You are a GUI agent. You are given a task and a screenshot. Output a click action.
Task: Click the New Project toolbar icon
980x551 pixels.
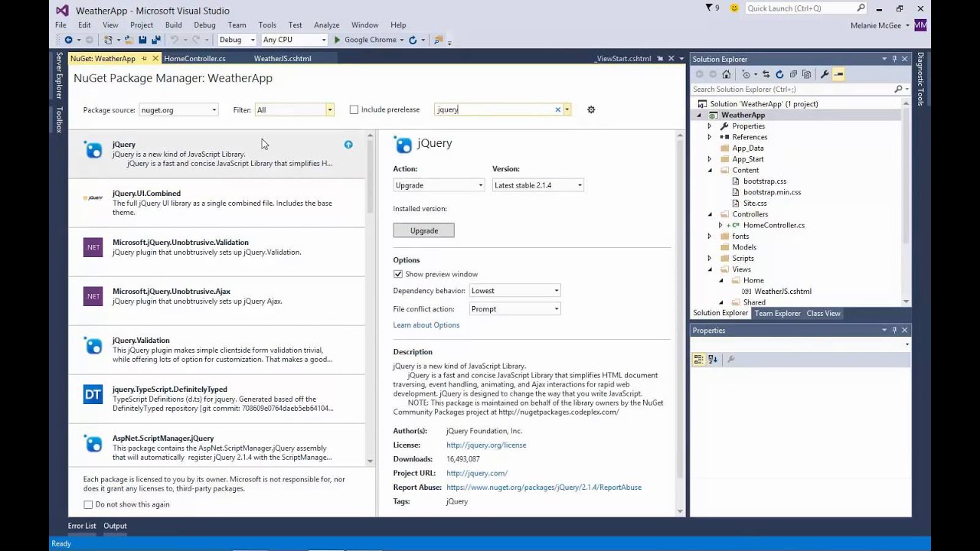tap(108, 40)
